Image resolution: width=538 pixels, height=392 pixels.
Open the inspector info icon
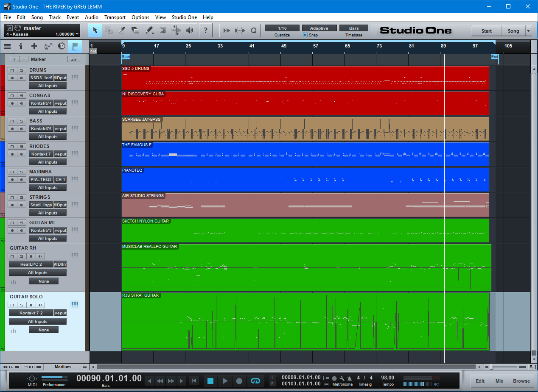(21, 46)
